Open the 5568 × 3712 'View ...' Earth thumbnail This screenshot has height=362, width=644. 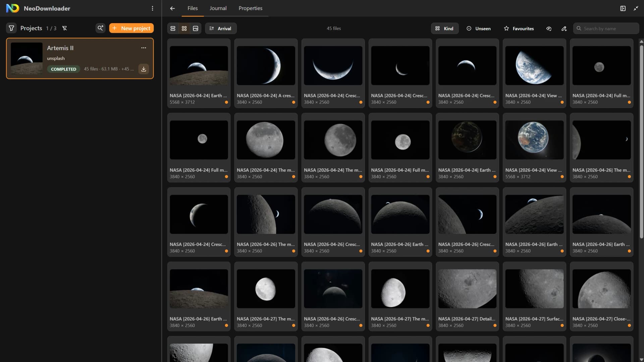pos(534,140)
